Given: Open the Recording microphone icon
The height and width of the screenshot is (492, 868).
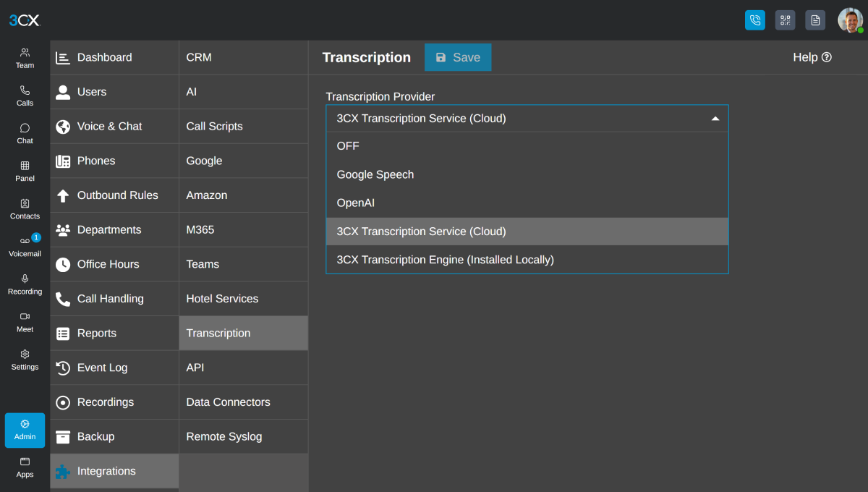Looking at the screenshot, I should point(25,279).
